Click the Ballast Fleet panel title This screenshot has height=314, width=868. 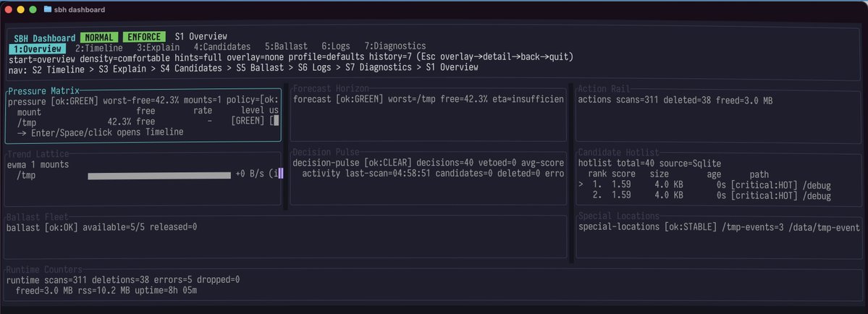tap(37, 217)
